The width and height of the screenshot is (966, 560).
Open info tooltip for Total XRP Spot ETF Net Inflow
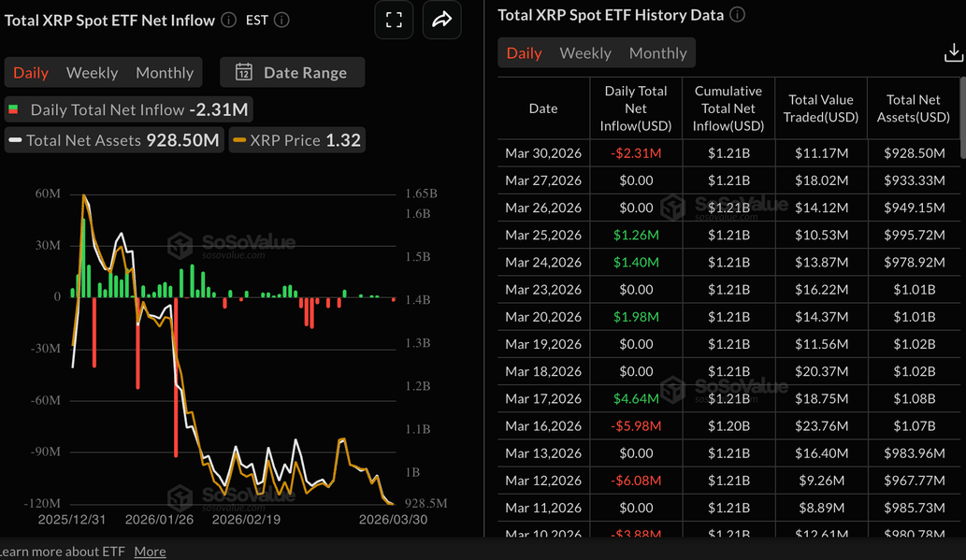227,19
